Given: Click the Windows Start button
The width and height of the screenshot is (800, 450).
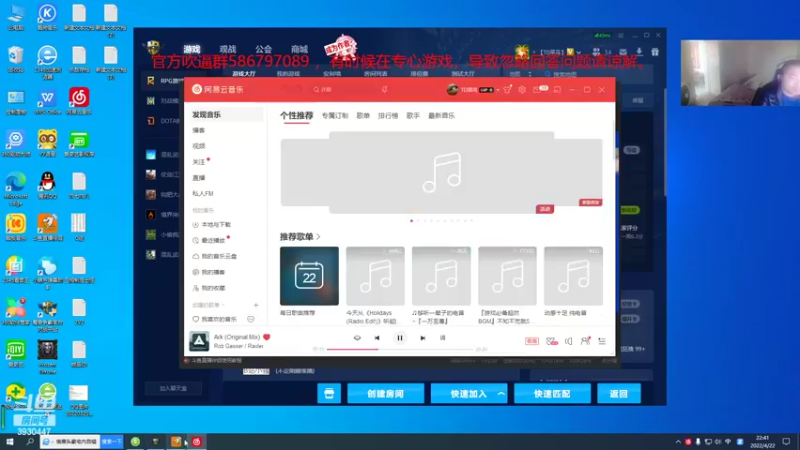Looking at the screenshot, I should pos(10,442).
